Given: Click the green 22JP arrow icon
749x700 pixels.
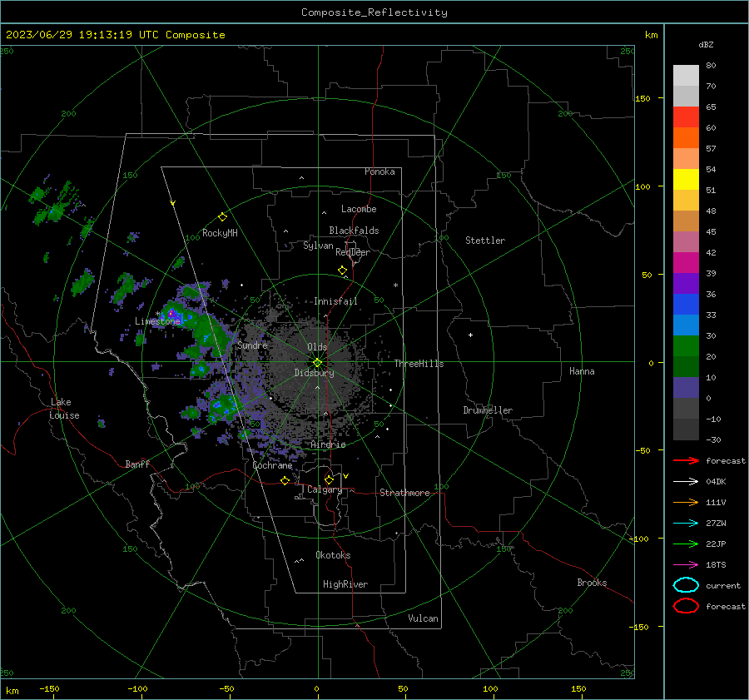Looking at the screenshot, I should pyautogui.click(x=686, y=544).
